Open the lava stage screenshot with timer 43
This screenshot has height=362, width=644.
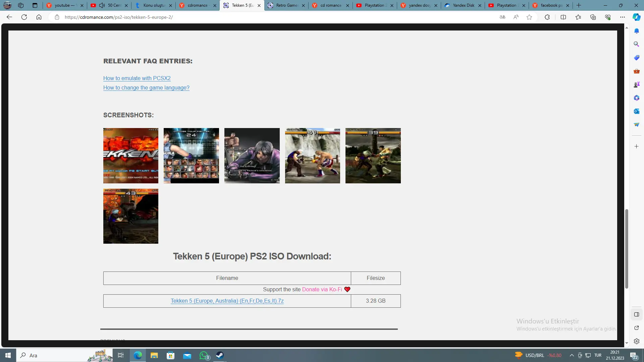[131, 216]
